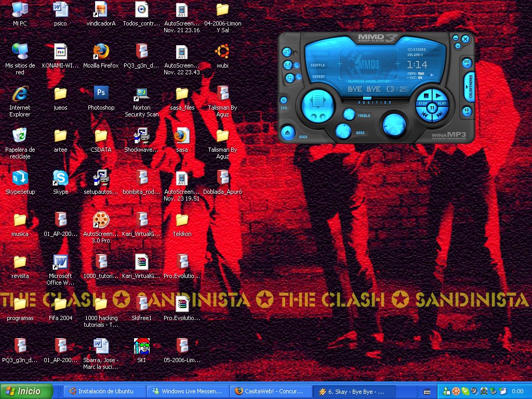Select the Microsoft Office Word shortcut
The height and width of the screenshot is (399, 532).
60,270
